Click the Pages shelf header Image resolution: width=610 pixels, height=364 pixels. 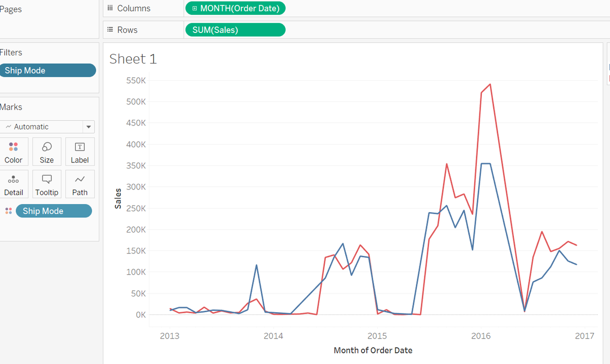click(11, 10)
